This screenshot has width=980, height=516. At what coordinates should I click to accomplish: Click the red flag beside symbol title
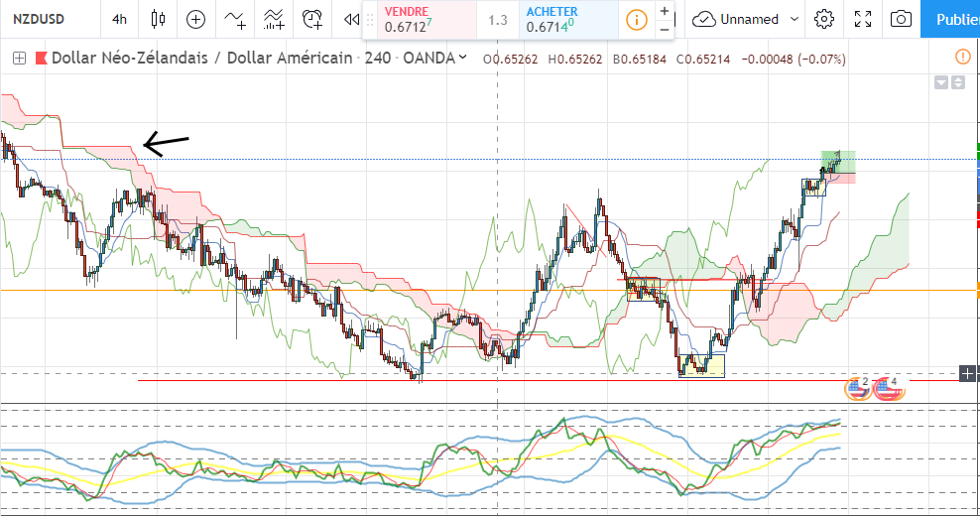pos(42,59)
